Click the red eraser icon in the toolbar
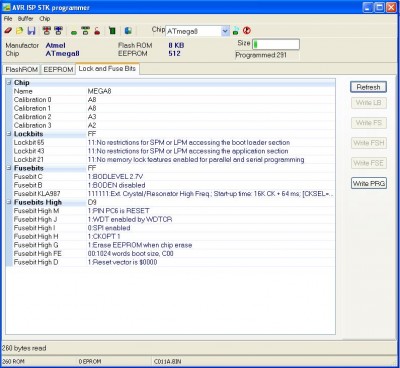This screenshot has width=400, height=368. tap(8, 31)
